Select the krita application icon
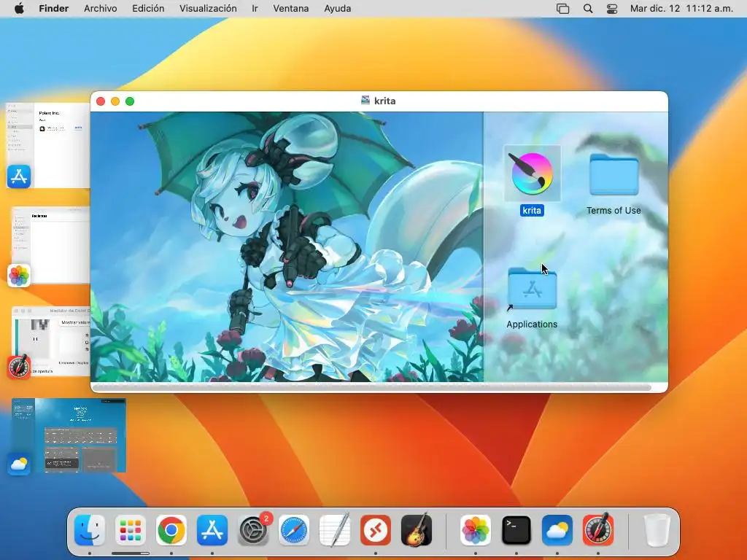Viewport: 747px width, 560px height. click(x=532, y=174)
